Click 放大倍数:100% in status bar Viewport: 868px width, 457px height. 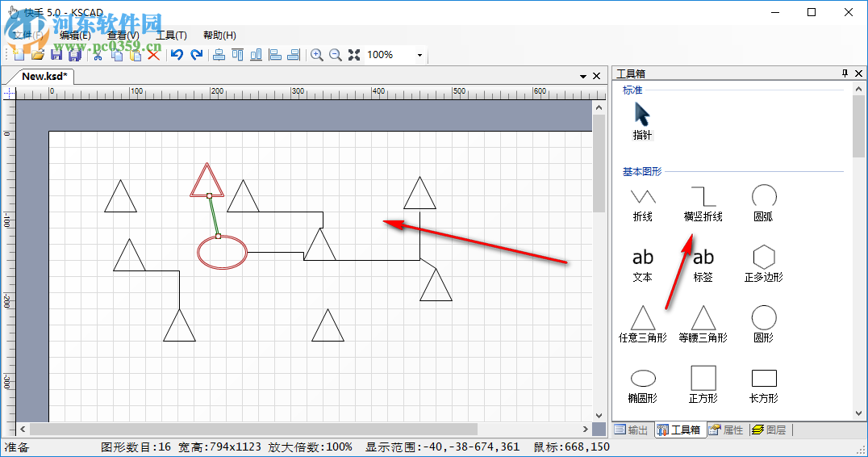click(x=311, y=447)
